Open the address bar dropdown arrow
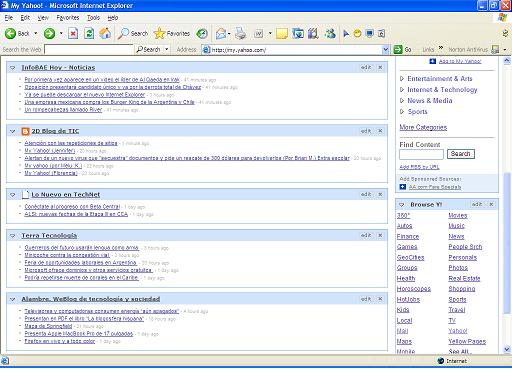The image size is (512, 369). point(385,50)
